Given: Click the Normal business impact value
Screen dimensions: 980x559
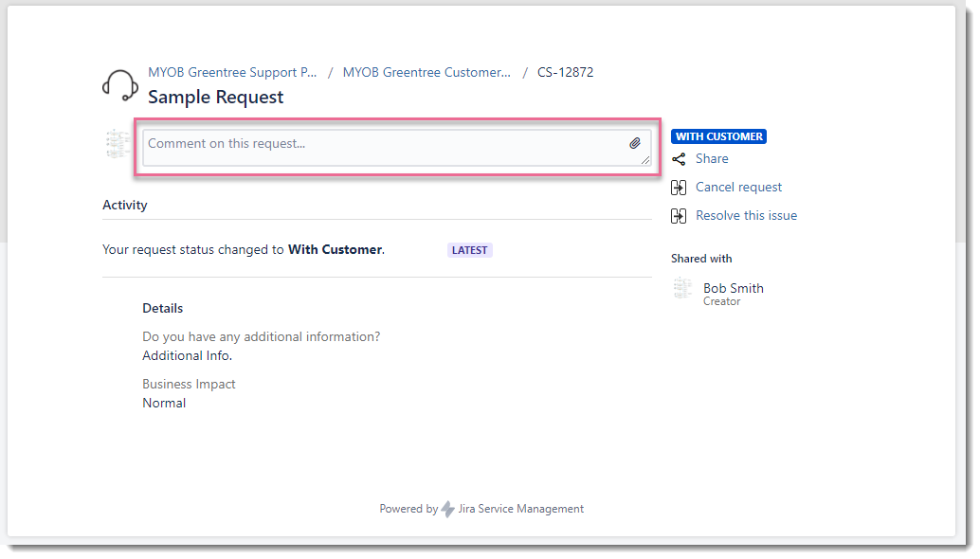Looking at the screenshot, I should [164, 403].
